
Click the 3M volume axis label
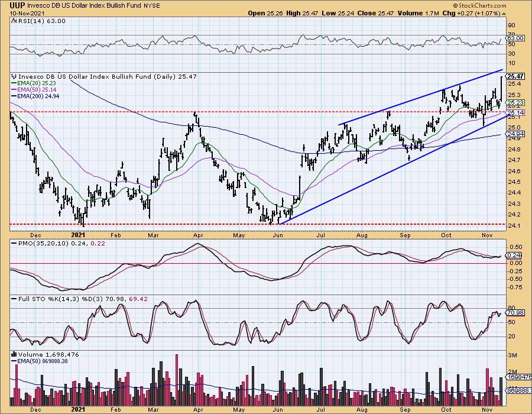[513, 355]
